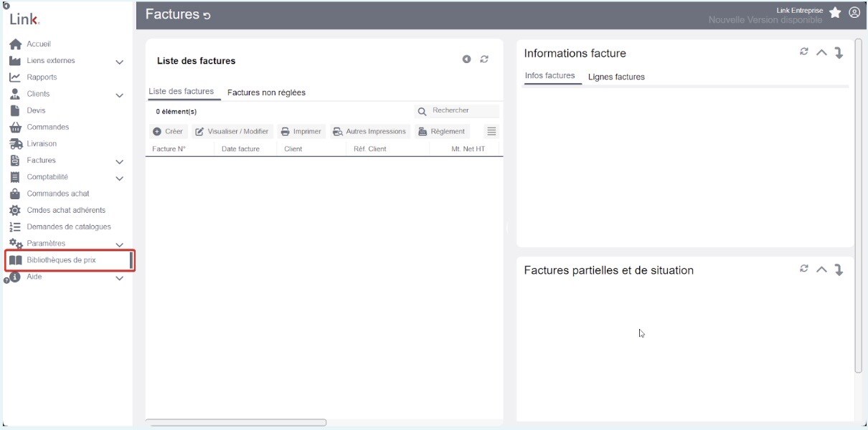
Task: Open Commandes basket icon in sidebar
Action: coord(15,128)
